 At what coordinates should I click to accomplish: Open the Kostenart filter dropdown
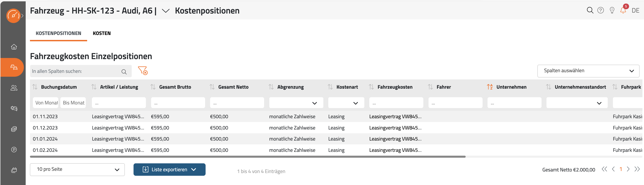346,103
